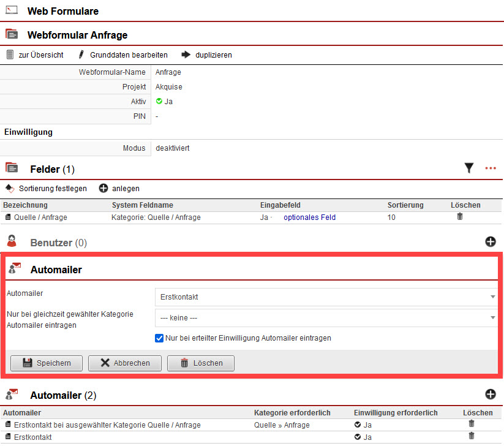Open the Felder filter funnel icon
Viewport: 504px width, 446px height.
(469, 168)
